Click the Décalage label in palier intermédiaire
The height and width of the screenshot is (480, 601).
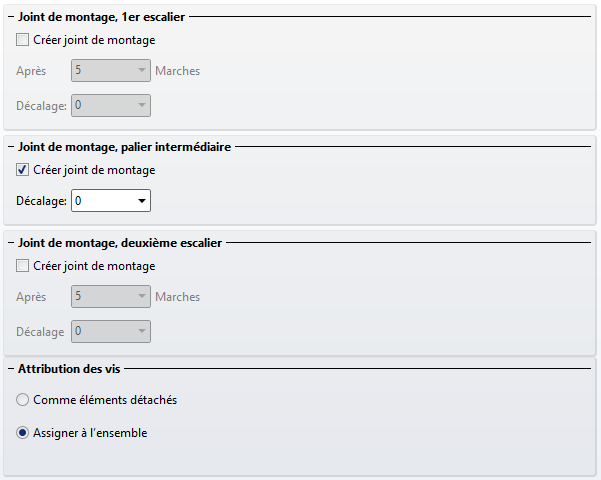point(41,201)
